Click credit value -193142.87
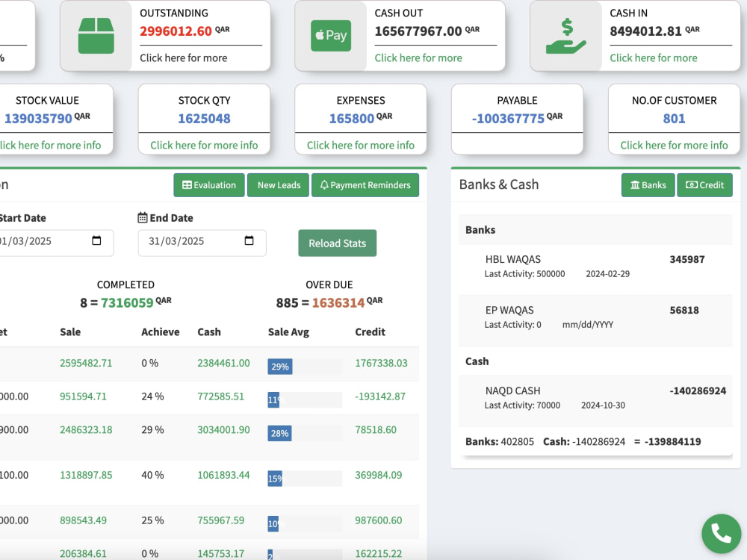Image resolution: width=747 pixels, height=560 pixels. pos(380,396)
